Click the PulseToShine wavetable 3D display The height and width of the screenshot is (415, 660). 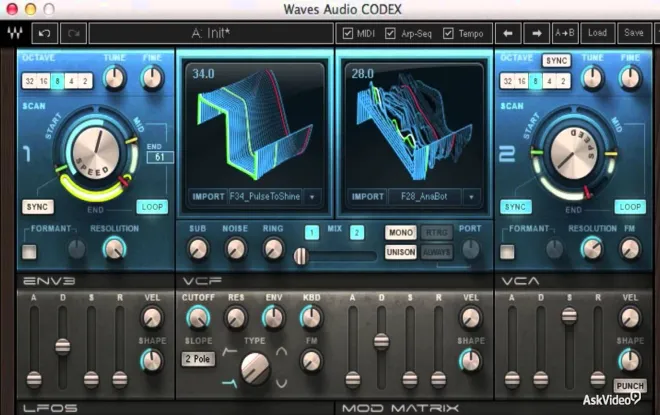pos(255,126)
